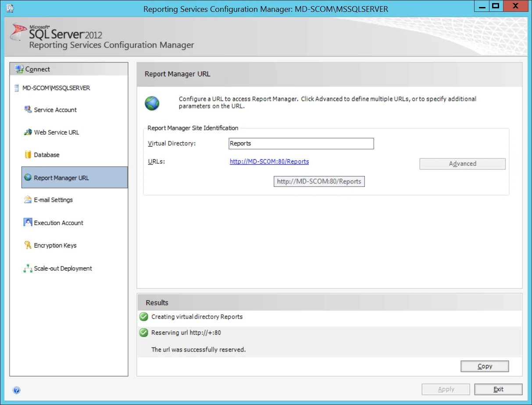Viewport: 532px width, 405px height.
Task: Click the Web Service URL icon
Action: point(28,132)
